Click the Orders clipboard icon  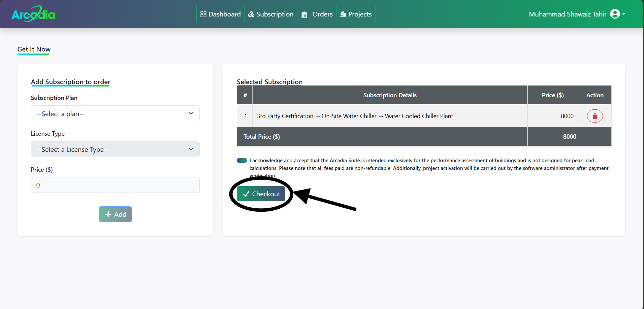tap(304, 14)
